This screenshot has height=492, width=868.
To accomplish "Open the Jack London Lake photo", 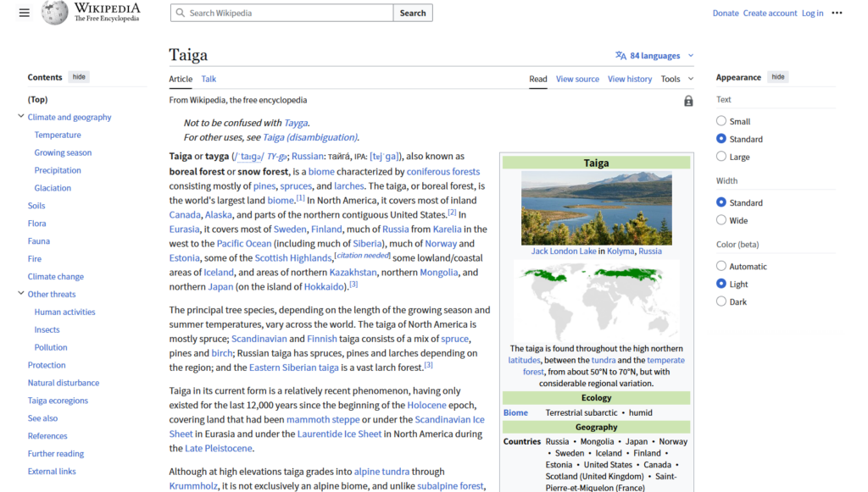I will coord(596,208).
